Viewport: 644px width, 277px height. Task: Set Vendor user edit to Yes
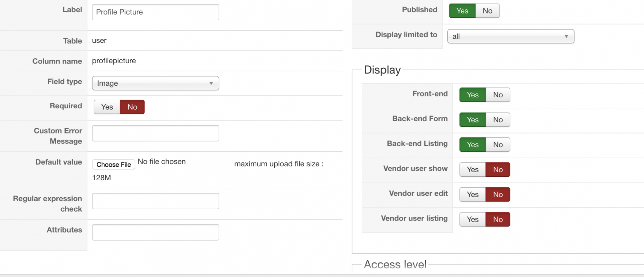[x=472, y=194]
